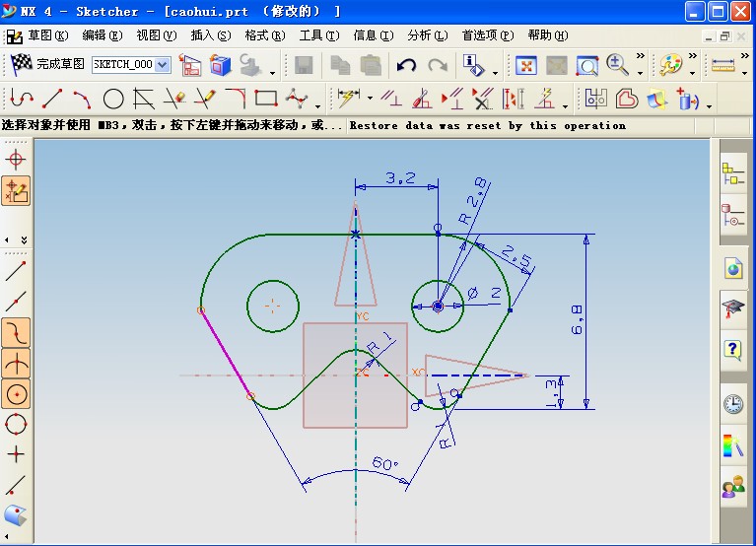Click the Add Existing Curves icon
Screen dimensions: 756x546
pos(688,99)
